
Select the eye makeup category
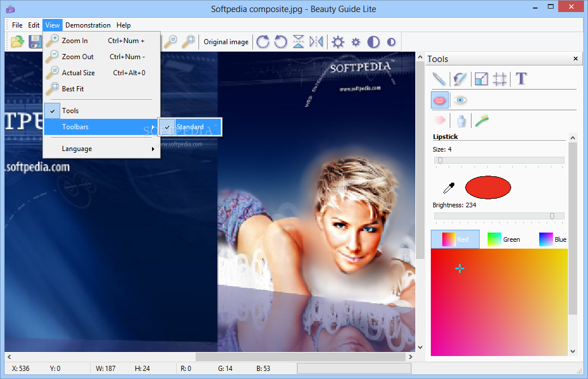[460, 100]
